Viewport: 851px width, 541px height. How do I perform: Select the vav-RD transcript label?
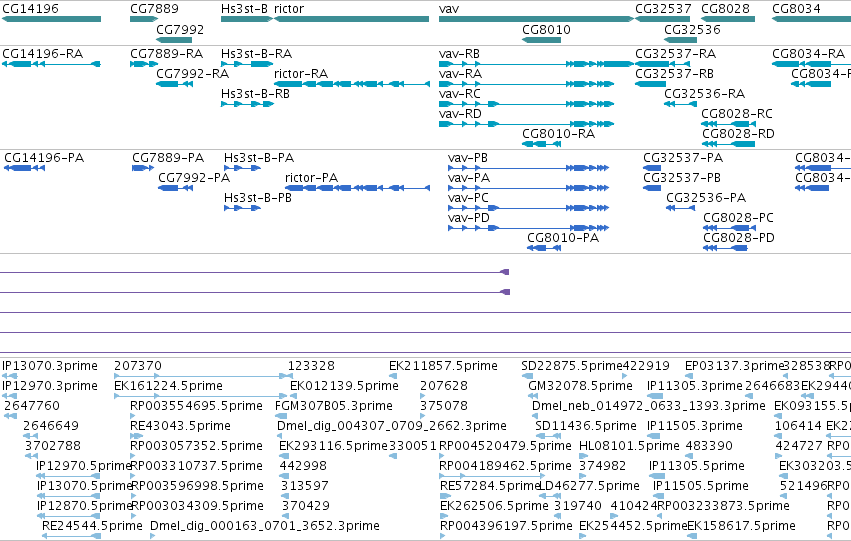point(460,114)
